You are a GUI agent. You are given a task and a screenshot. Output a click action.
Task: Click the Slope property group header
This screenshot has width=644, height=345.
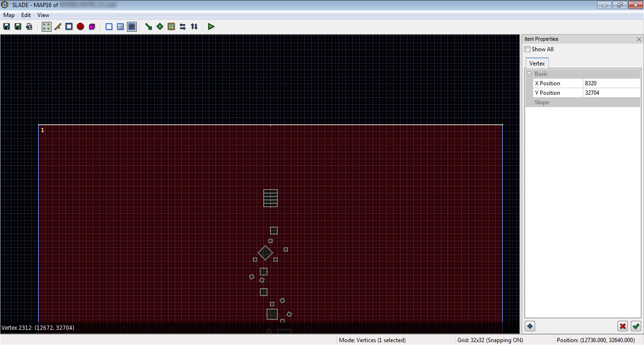click(583, 102)
